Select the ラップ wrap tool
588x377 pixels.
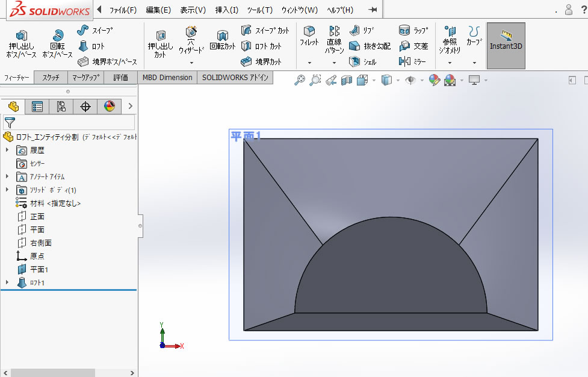pyautogui.click(x=413, y=30)
